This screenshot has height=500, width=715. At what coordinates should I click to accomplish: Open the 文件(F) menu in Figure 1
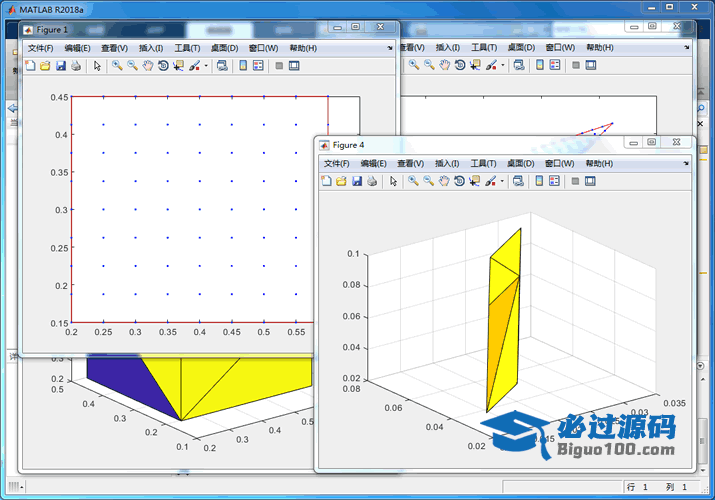tap(41, 48)
